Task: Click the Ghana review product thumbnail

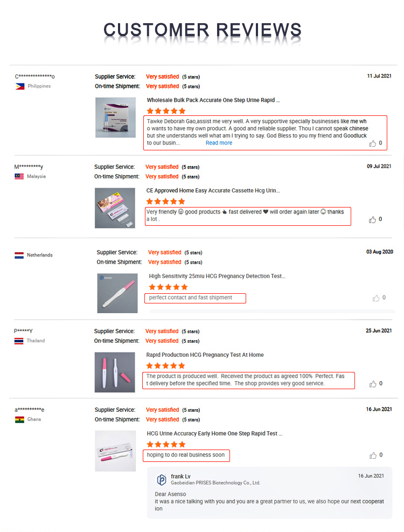Action: pyautogui.click(x=115, y=451)
